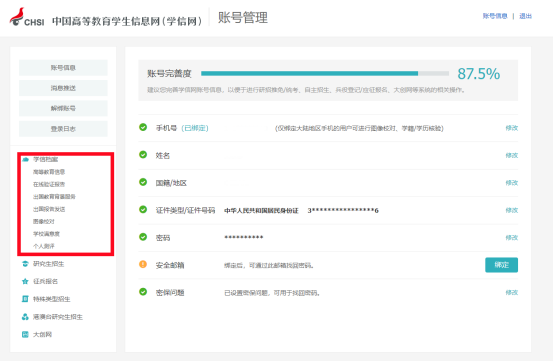Click 修改 link in the 密码 row
Screen dimensions: 553x361
[x=512, y=238]
